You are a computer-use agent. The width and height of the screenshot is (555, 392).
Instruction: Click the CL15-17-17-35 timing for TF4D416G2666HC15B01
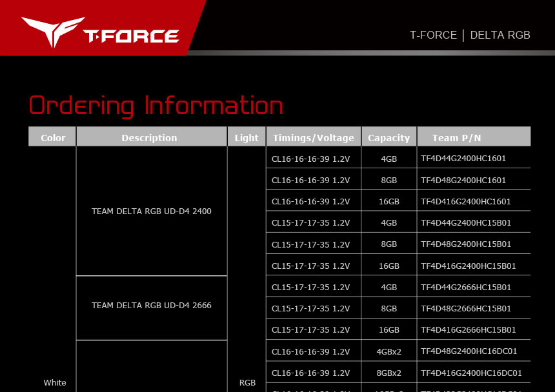pyautogui.click(x=311, y=330)
